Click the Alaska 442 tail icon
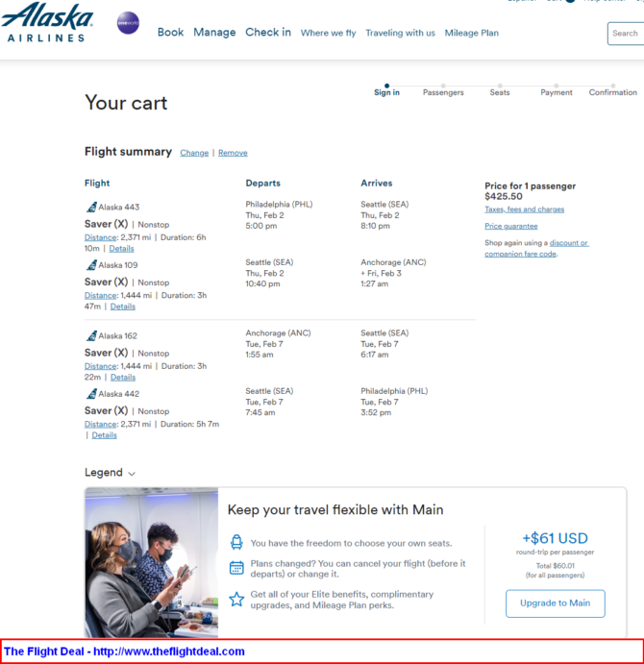 tap(91, 394)
